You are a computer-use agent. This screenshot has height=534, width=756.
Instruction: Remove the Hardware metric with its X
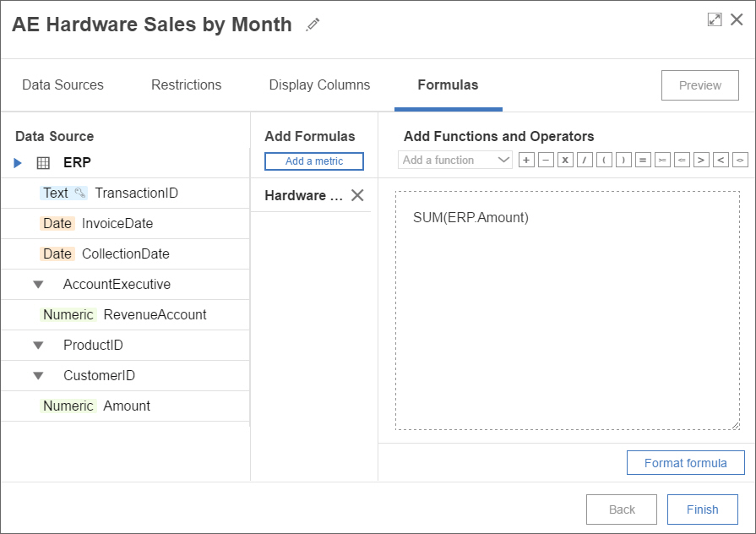coord(357,195)
